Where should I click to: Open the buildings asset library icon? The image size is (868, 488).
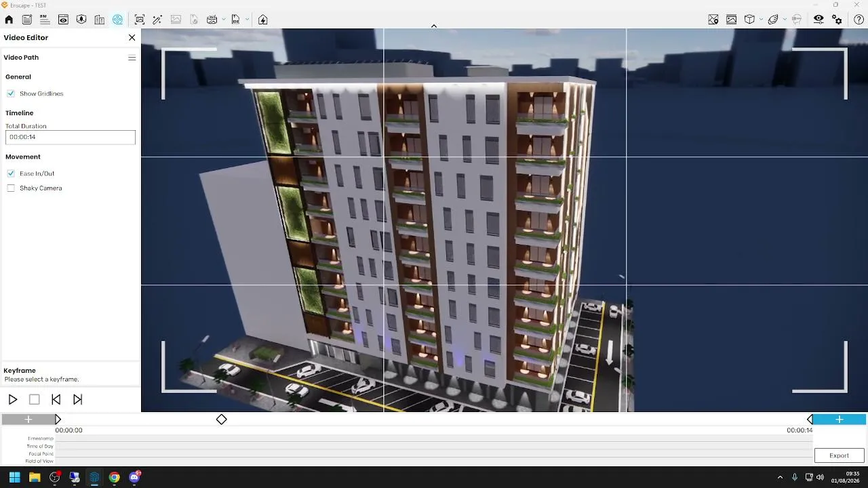click(x=100, y=20)
